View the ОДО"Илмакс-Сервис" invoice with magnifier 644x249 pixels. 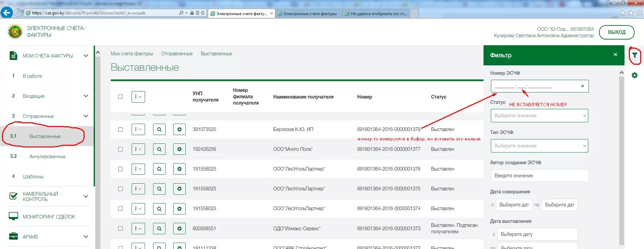[x=159, y=229]
